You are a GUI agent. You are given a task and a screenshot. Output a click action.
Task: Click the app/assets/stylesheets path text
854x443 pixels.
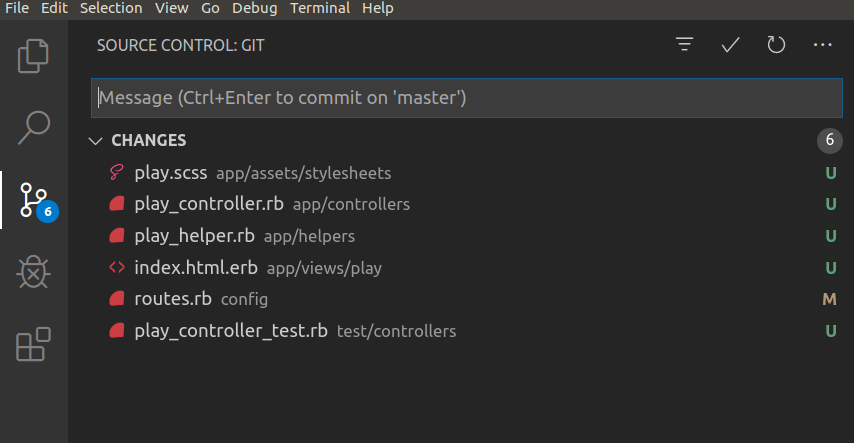point(303,173)
